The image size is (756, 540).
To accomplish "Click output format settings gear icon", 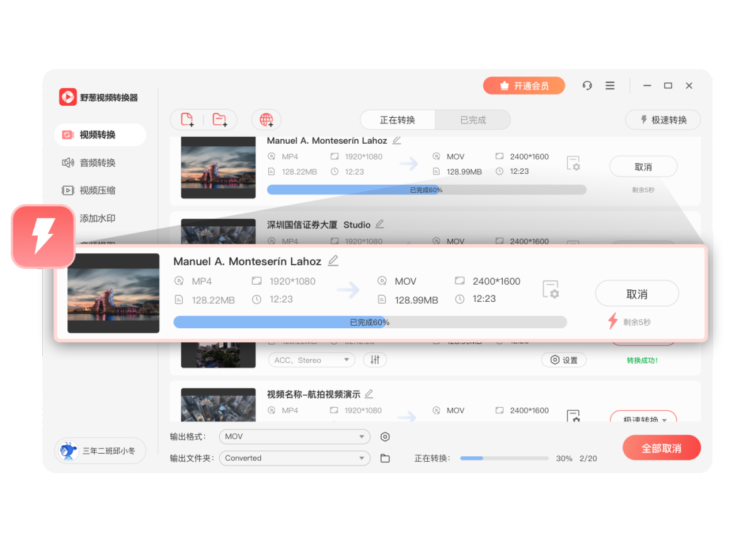I will 385,437.
